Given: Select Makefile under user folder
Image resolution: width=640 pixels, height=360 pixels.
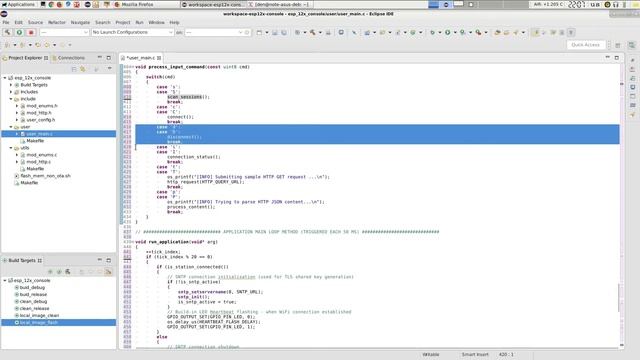Looking at the screenshot, I should click(x=35, y=141).
